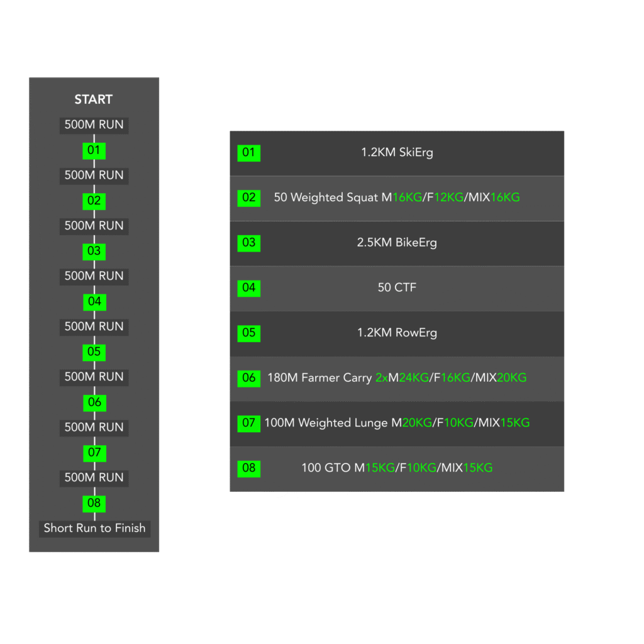
Task: Select the 180M Farmer Carry text
Action: coord(319,378)
